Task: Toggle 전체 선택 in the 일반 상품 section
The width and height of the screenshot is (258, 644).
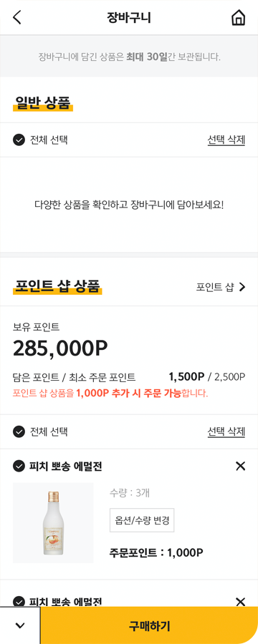Action: coord(40,140)
